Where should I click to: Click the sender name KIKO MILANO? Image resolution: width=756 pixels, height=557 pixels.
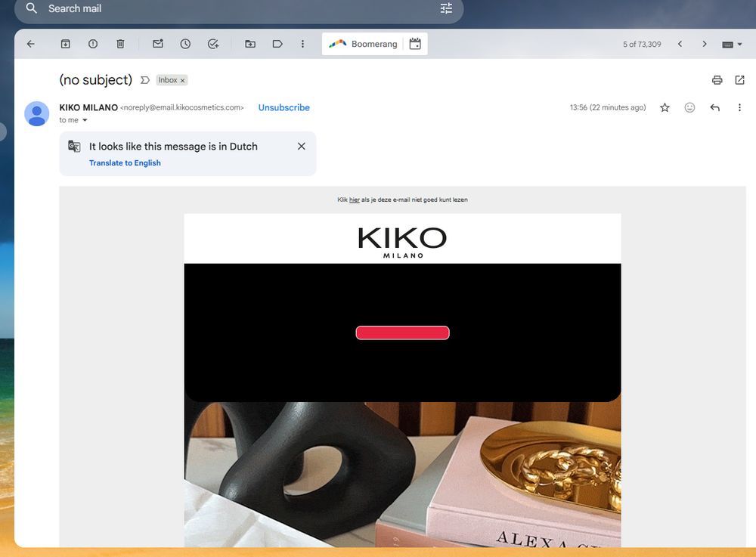coord(88,107)
